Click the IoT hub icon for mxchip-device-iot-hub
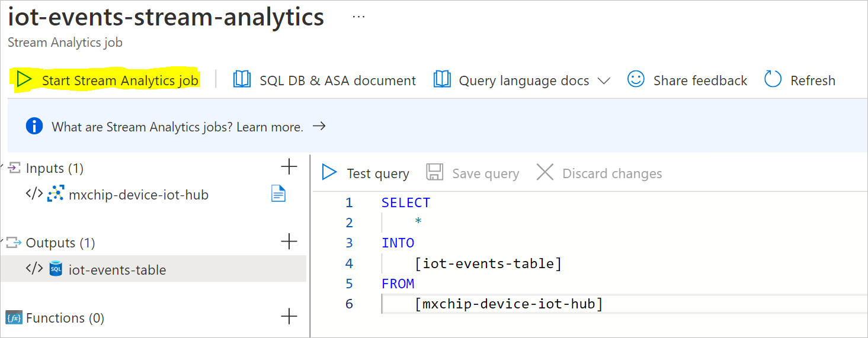The height and width of the screenshot is (338, 868). click(56, 194)
